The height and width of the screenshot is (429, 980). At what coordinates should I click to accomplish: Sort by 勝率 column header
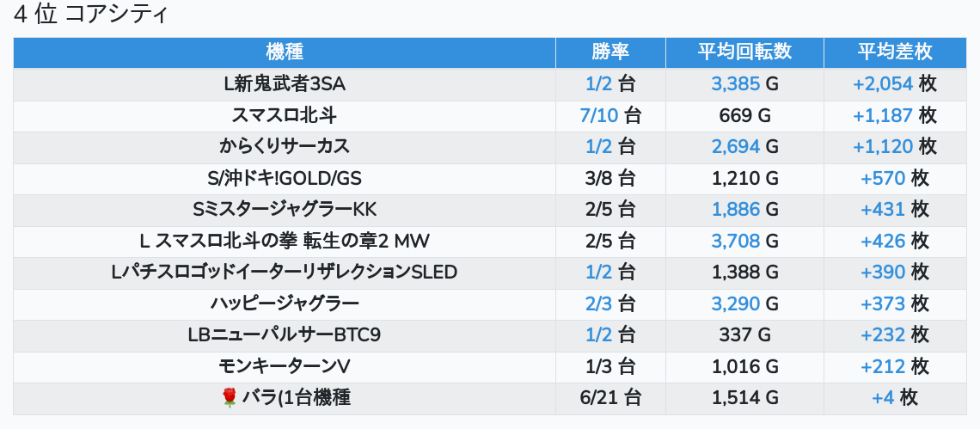(x=610, y=52)
